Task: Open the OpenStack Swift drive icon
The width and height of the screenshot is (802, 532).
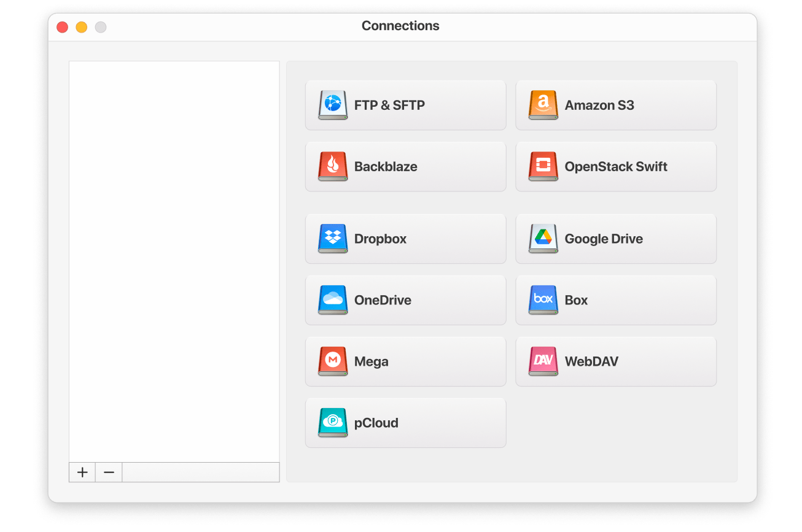Action: (543, 166)
